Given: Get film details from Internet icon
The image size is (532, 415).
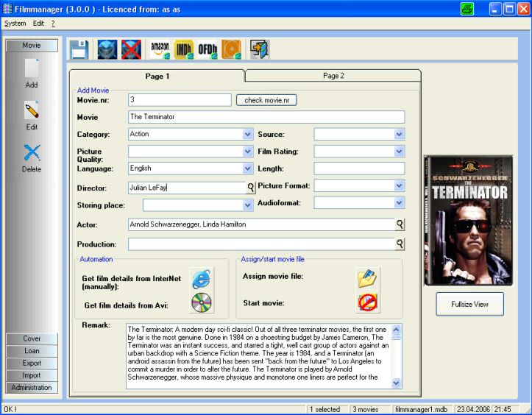Looking at the screenshot, I should click(x=202, y=278).
